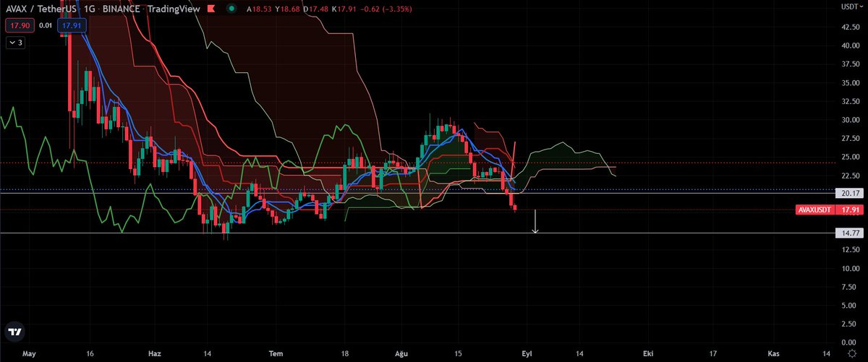Click the 42.50 price scale label

(x=849, y=27)
